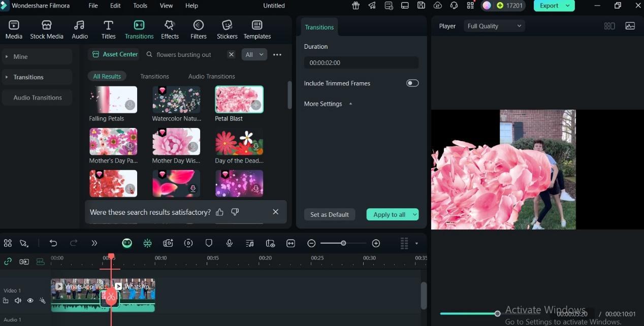Open the View menu

tap(167, 6)
